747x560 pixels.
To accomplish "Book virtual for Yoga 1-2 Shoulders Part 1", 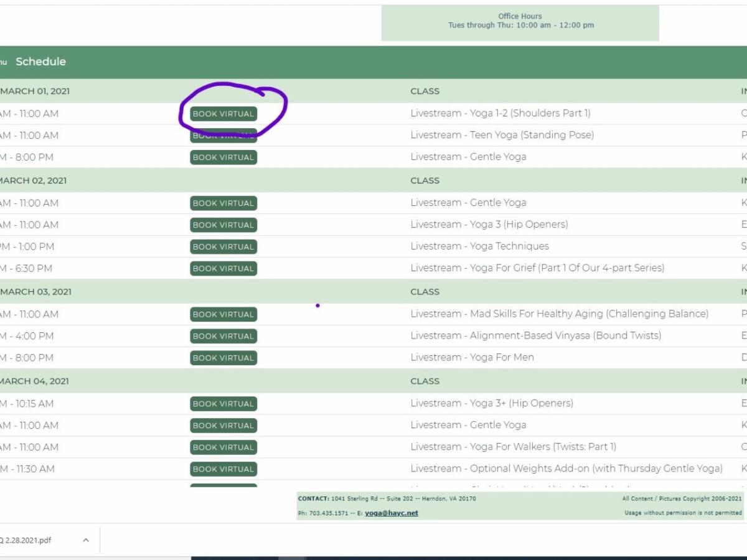I will [x=223, y=114].
